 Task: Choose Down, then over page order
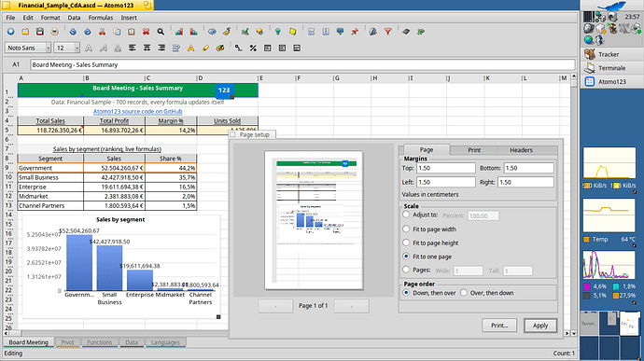coord(406,293)
